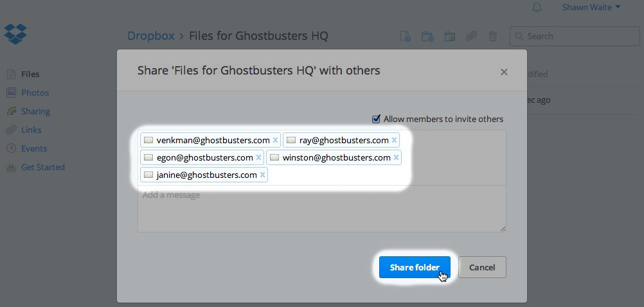
Task: Close the share dialog
Action: click(x=504, y=72)
